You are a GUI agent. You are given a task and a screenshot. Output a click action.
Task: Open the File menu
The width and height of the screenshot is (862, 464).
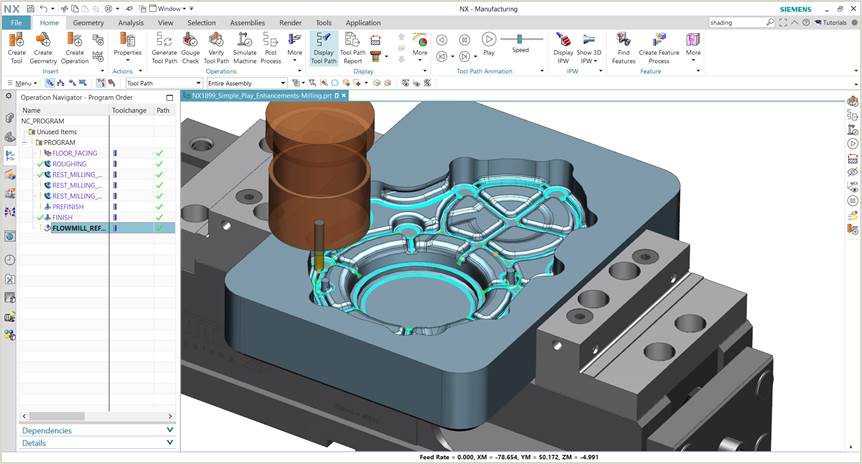tap(16, 22)
